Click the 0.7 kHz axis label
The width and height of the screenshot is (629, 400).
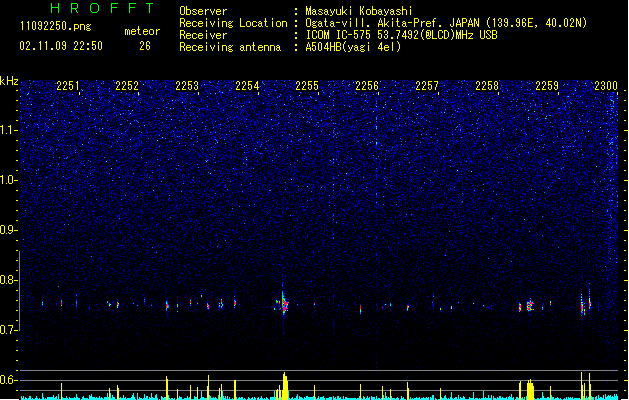(x=8, y=330)
